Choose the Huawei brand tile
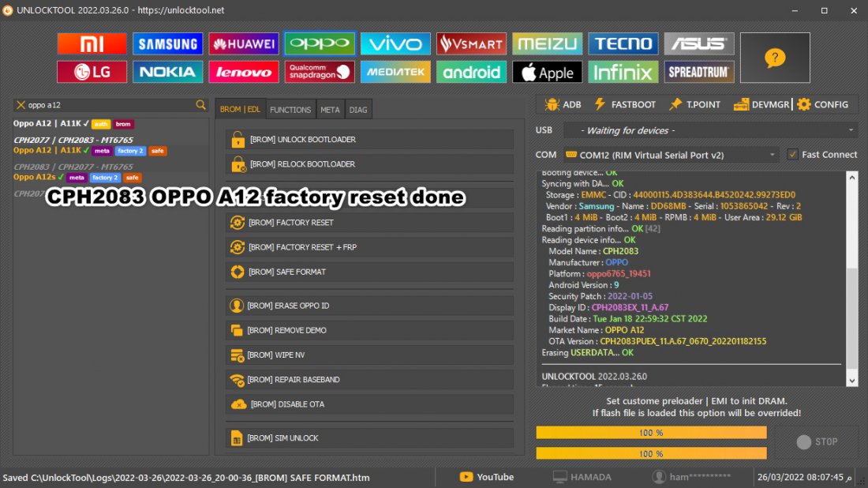The height and width of the screenshot is (488, 868). pyautogui.click(x=244, y=43)
